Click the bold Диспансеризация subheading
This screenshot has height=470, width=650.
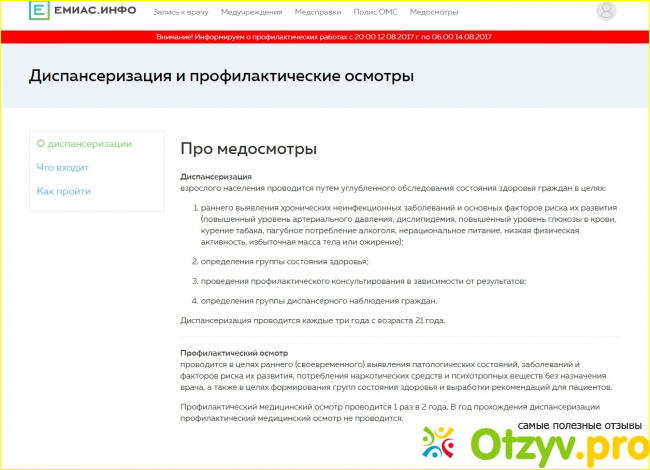pos(215,176)
